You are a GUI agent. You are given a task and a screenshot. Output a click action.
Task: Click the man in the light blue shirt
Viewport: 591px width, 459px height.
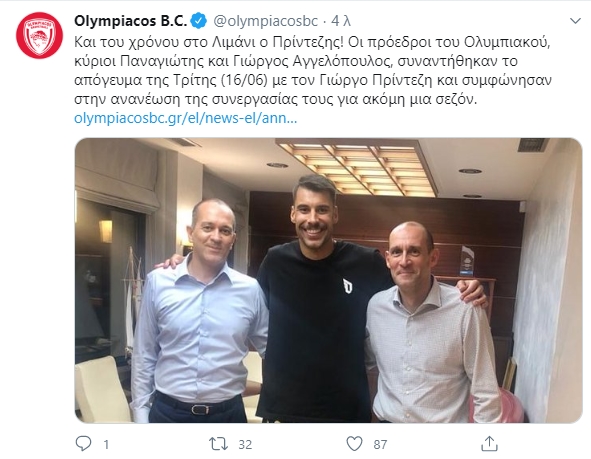[198, 311]
